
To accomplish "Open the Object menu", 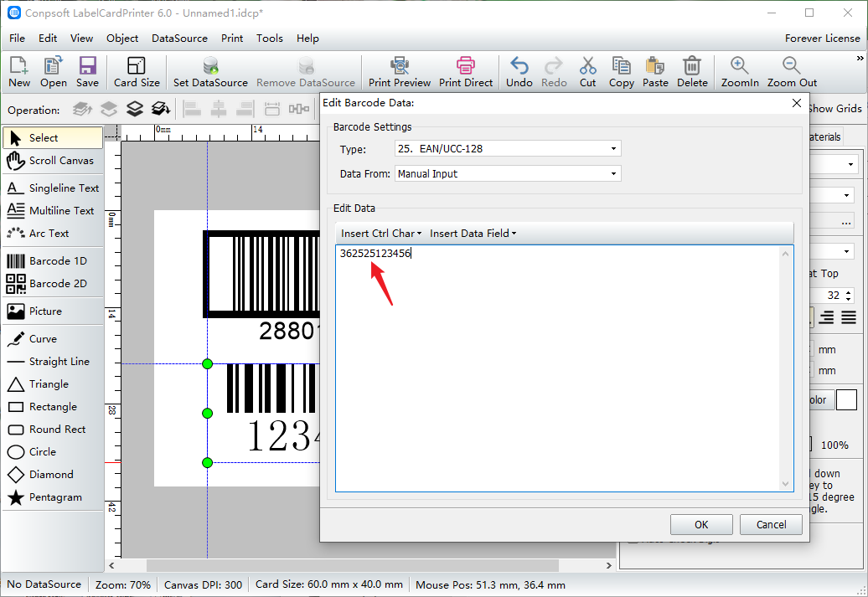I will [x=122, y=39].
